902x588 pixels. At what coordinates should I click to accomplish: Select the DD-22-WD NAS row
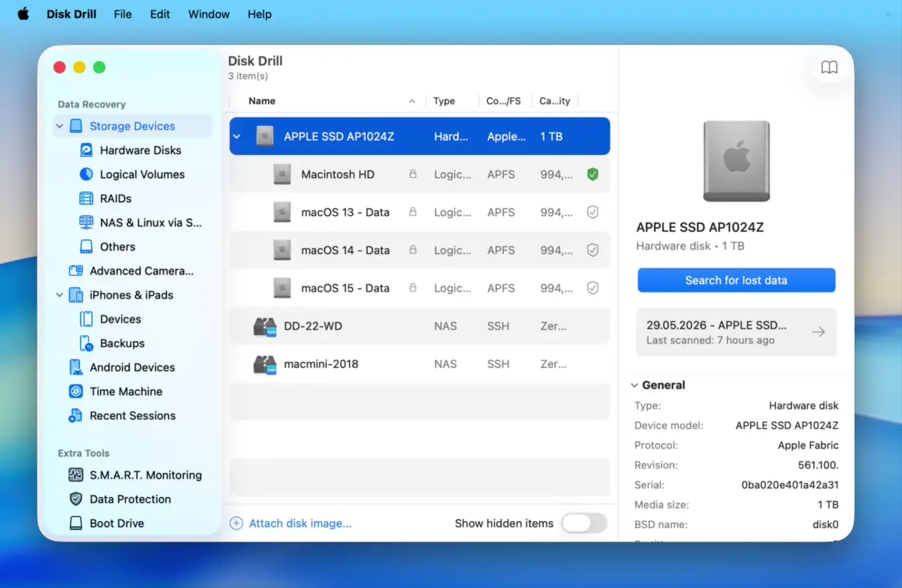[x=420, y=326]
